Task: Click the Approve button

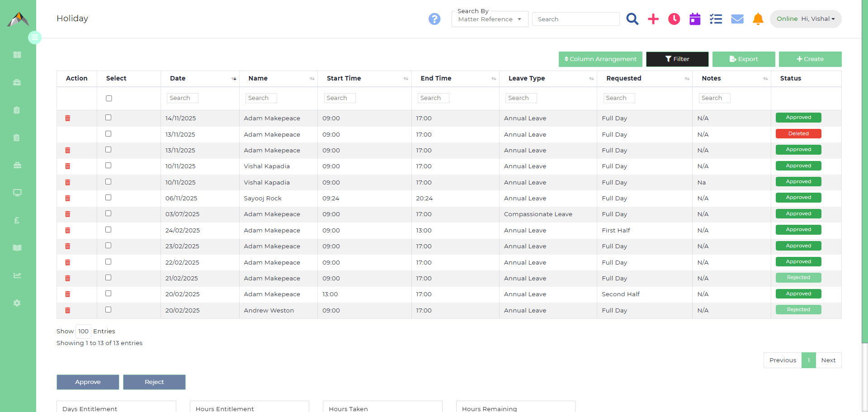Action: click(x=88, y=382)
